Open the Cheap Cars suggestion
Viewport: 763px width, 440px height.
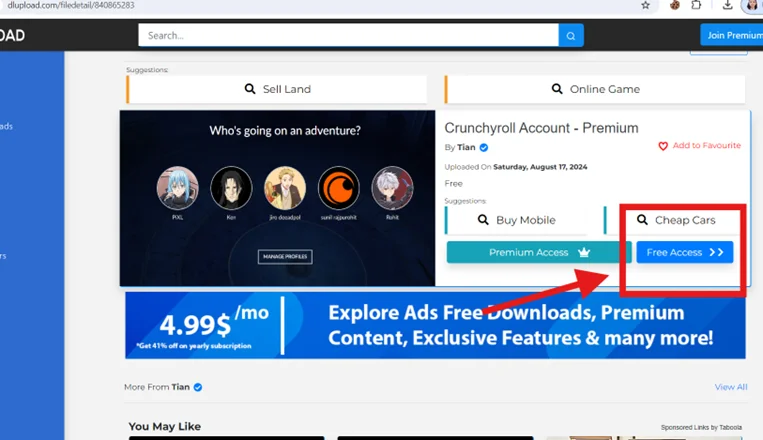tap(675, 220)
